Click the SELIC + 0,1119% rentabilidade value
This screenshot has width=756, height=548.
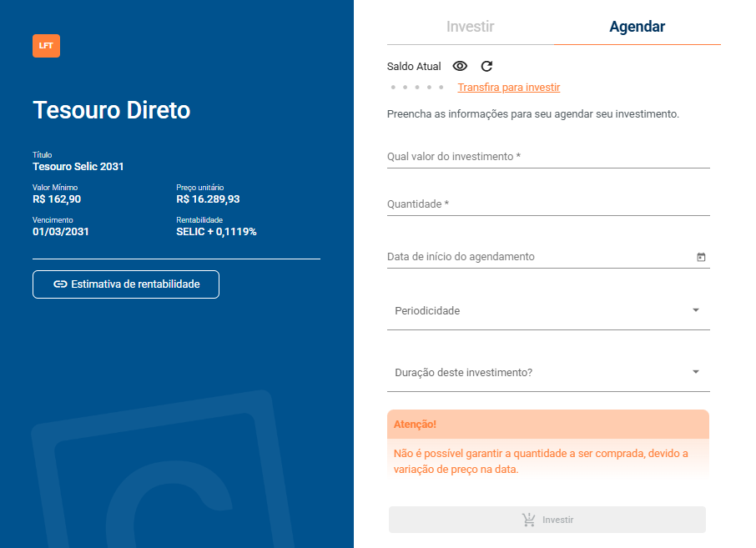tap(216, 232)
